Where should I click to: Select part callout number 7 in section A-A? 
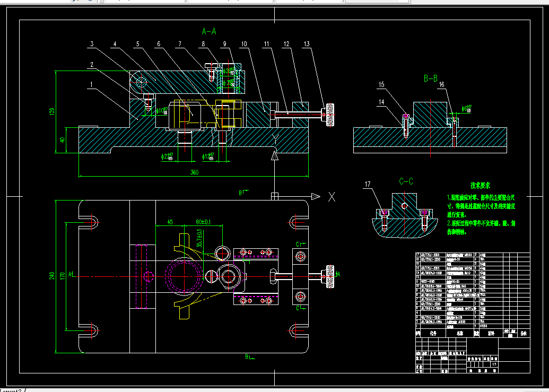pos(180,44)
